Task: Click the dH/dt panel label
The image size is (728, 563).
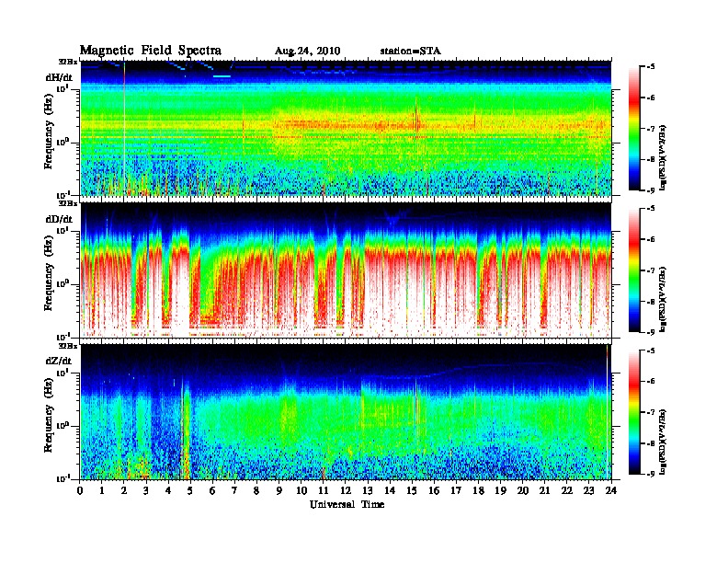Action: [59, 77]
